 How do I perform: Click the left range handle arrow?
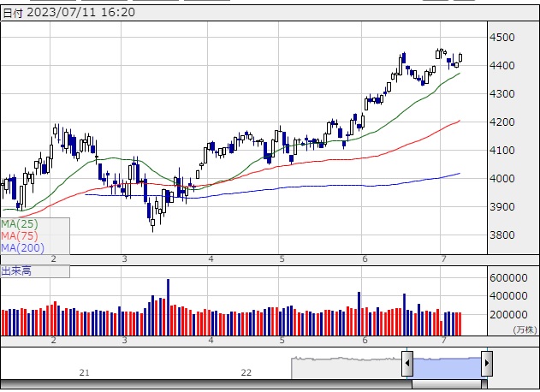click(x=407, y=363)
